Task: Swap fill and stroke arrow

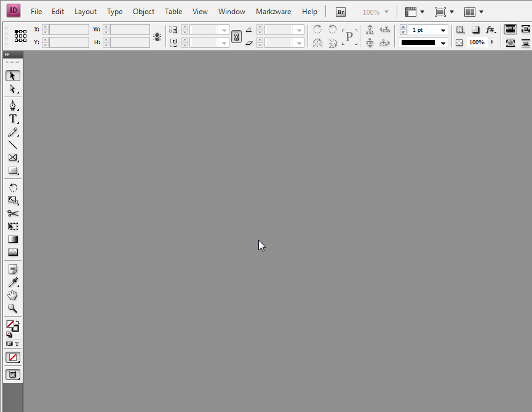Action: click(x=18, y=322)
